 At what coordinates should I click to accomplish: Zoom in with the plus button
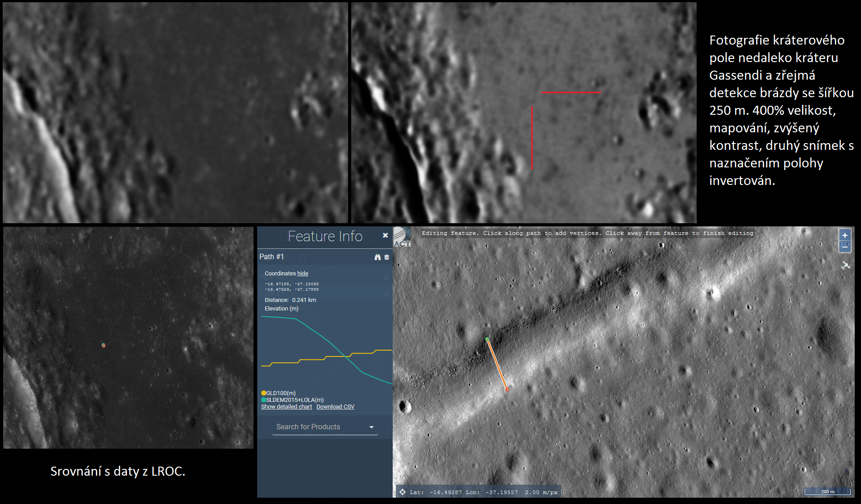tap(845, 235)
